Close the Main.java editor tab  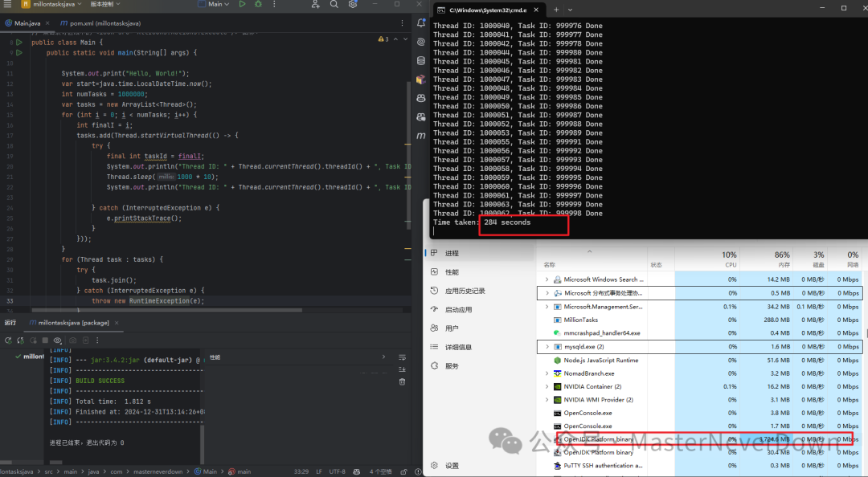click(x=47, y=23)
